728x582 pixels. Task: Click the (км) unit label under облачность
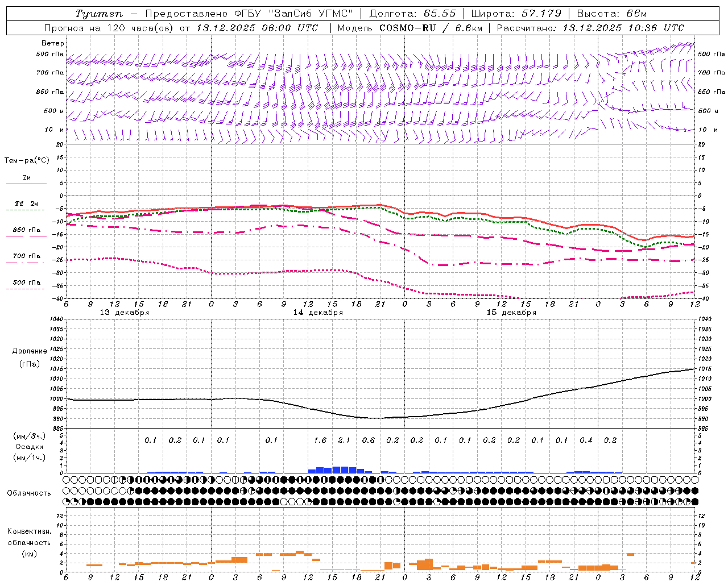click(x=29, y=554)
